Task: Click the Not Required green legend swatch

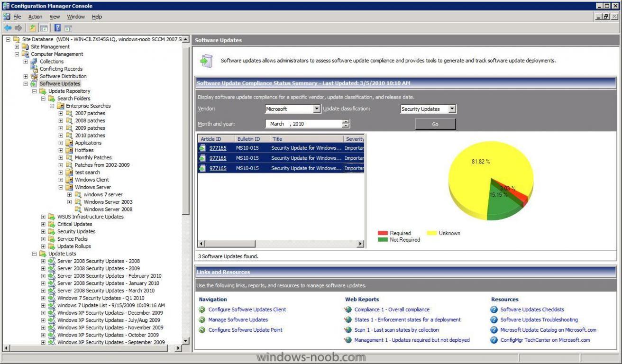Action: pyautogui.click(x=383, y=240)
